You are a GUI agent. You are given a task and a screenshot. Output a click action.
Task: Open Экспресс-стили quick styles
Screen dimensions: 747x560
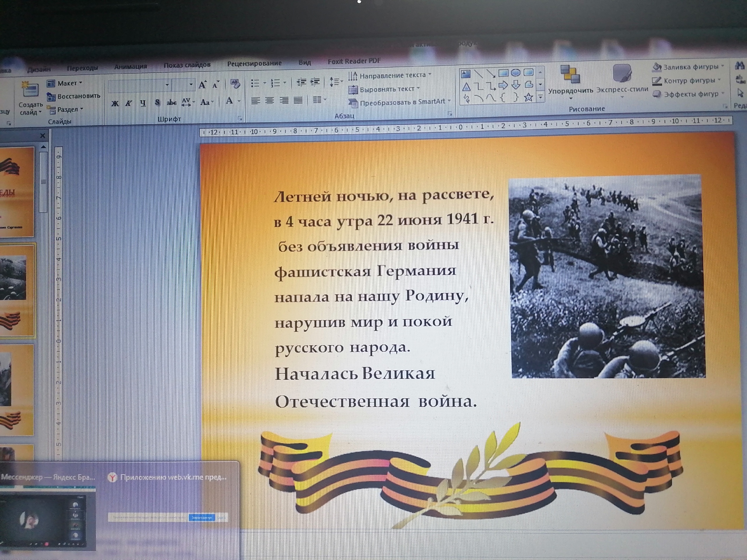[x=622, y=81]
